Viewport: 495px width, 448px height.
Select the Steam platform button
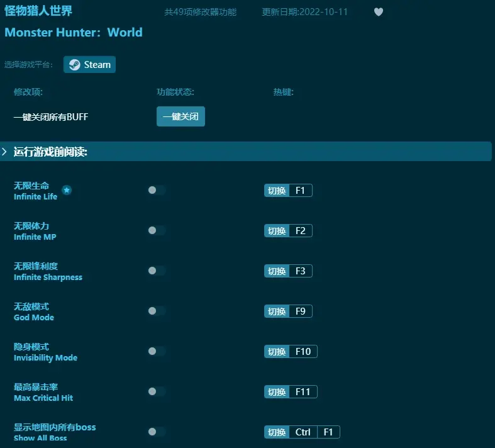89,64
